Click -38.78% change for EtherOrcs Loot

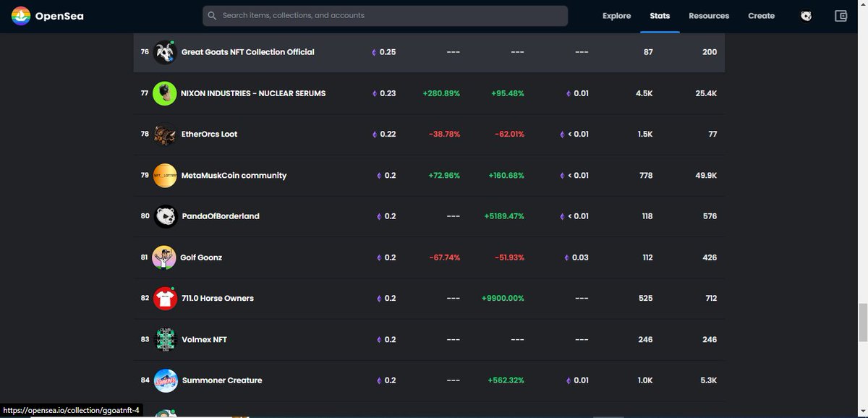(444, 135)
